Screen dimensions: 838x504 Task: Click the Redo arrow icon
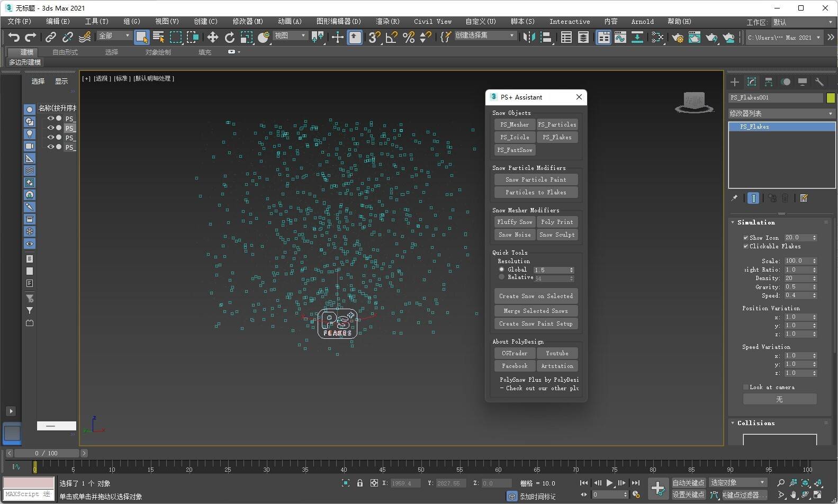(x=30, y=37)
